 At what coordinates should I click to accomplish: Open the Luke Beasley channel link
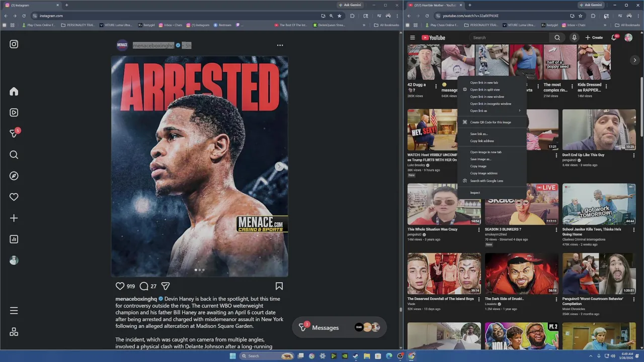tap(417, 165)
